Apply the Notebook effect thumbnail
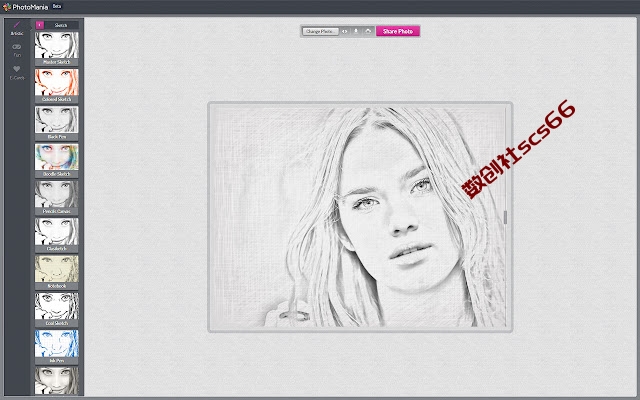 click(56, 269)
